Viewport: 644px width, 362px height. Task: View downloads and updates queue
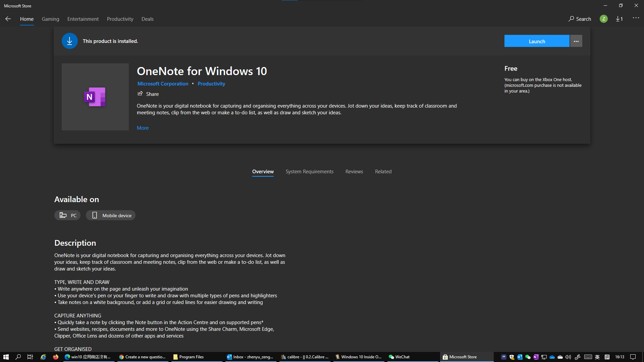coord(620,19)
